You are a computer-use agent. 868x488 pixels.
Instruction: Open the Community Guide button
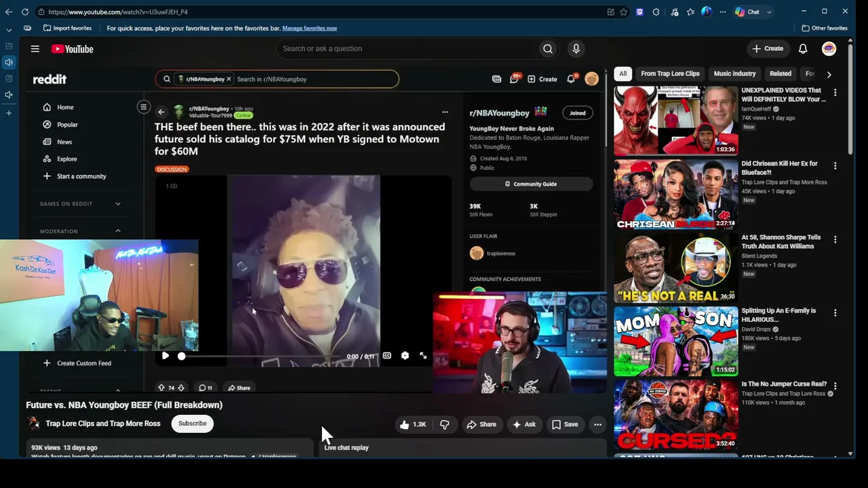pyautogui.click(x=531, y=184)
